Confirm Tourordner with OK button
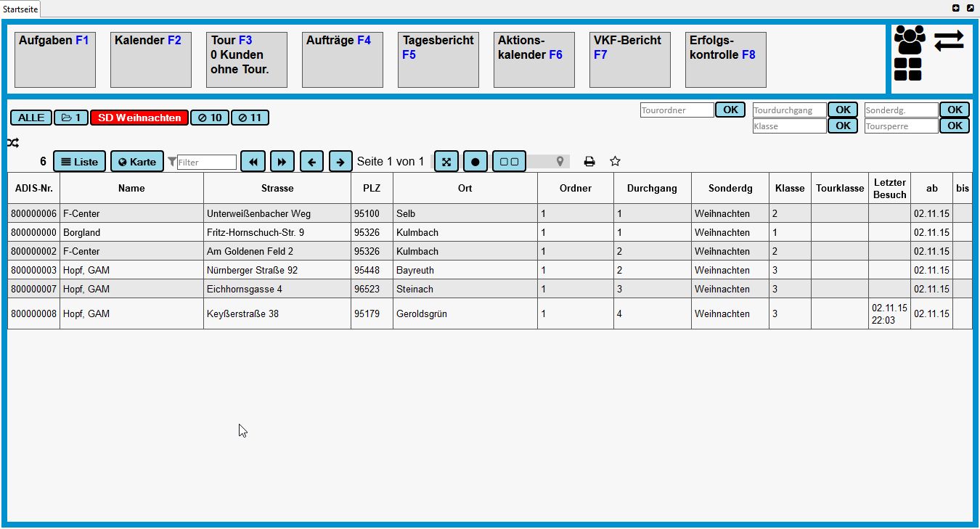This screenshot has width=980, height=529. tap(730, 110)
